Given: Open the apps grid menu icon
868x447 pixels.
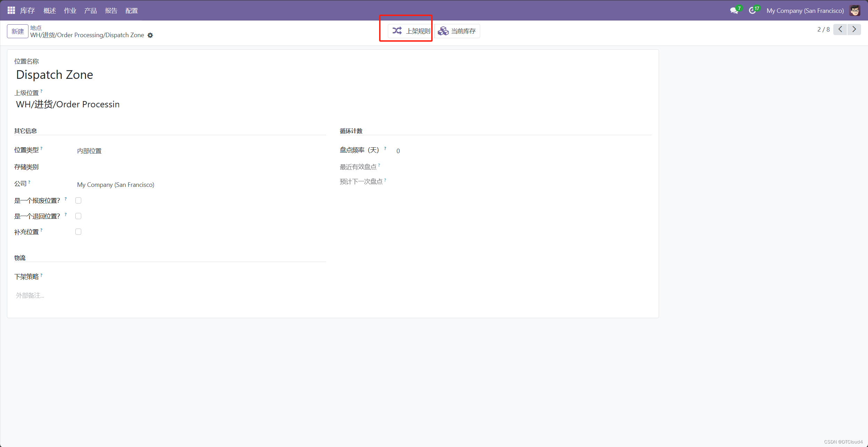Looking at the screenshot, I should (11, 10).
